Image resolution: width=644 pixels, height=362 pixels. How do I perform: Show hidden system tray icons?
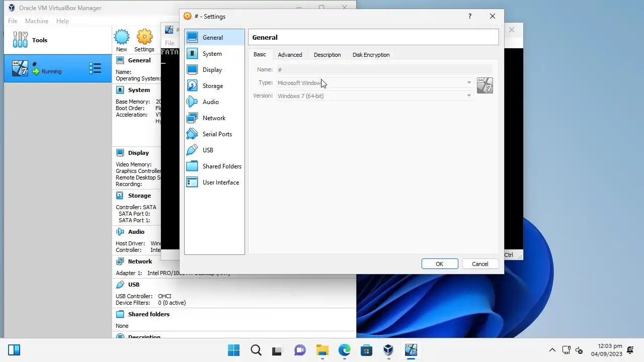point(552,350)
